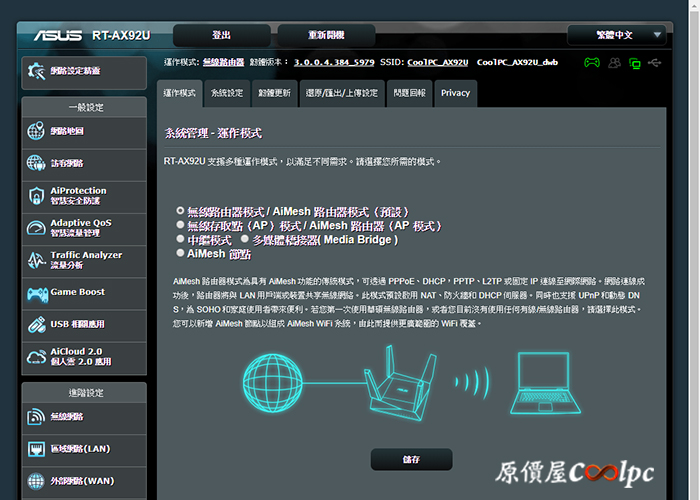
Task: Open the network setup wizard icon
Action: [36, 71]
